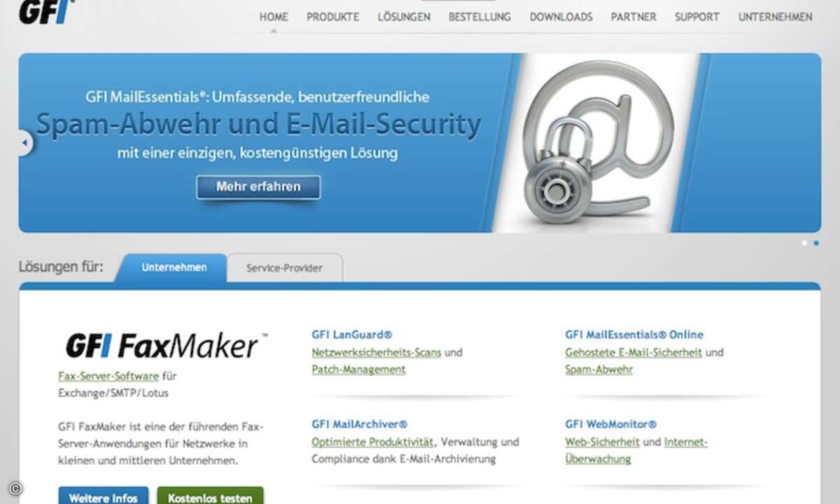Open the Unternehmen navigation menu
Viewport: 840px width, 504px height.
[x=776, y=17]
